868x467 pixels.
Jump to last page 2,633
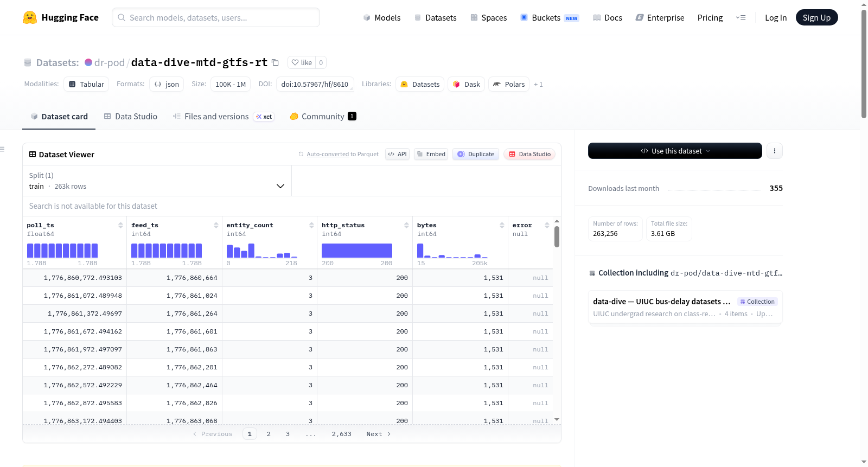click(x=342, y=434)
